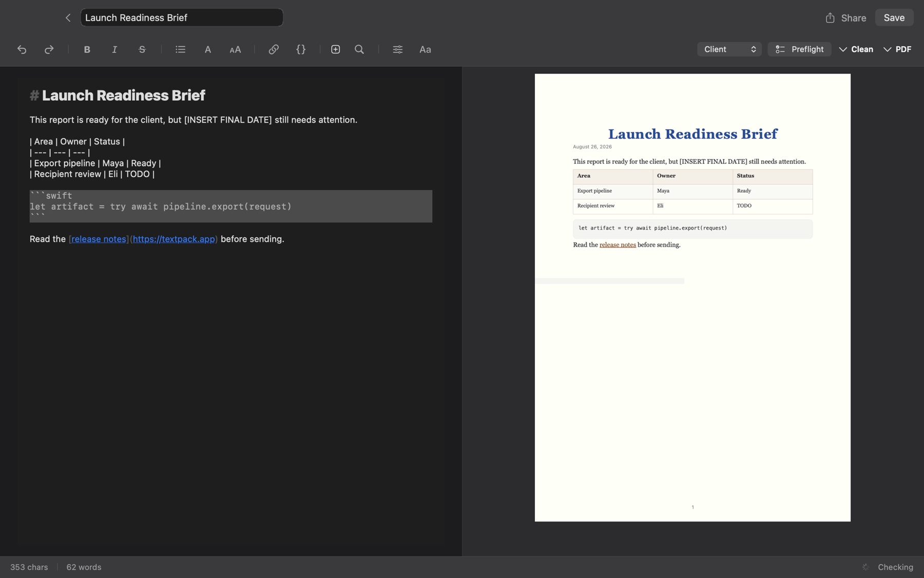This screenshot has height=578, width=924.
Task: Apply italic formatting
Action: tap(114, 49)
